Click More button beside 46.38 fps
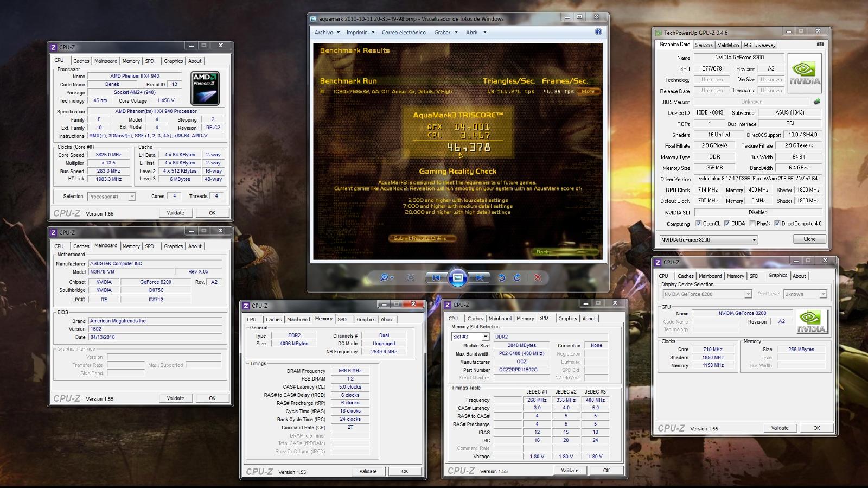 pos(590,91)
